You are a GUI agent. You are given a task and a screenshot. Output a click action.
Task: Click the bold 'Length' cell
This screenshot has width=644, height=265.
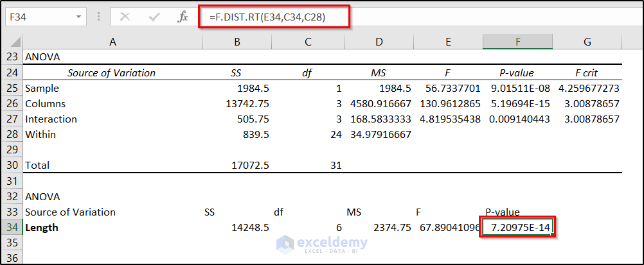[42, 228]
